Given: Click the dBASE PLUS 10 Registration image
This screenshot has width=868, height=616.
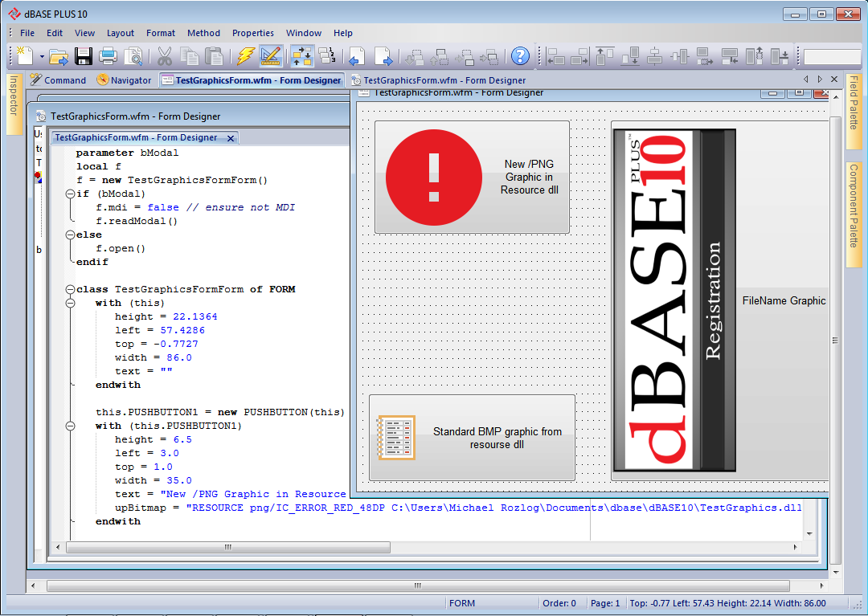Looking at the screenshot, I should pyautogui.click(x=675, y=300).
